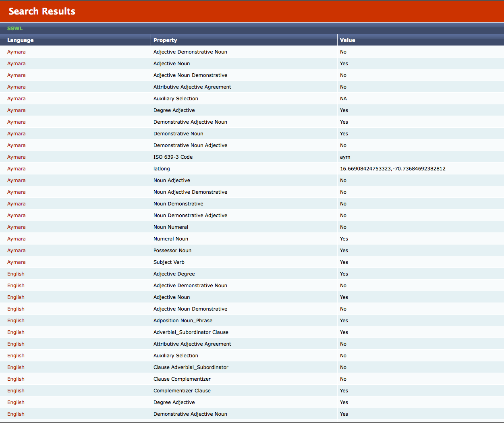
Task: Open Aymara link in Numeral Noun row
Action: (17, 239)
